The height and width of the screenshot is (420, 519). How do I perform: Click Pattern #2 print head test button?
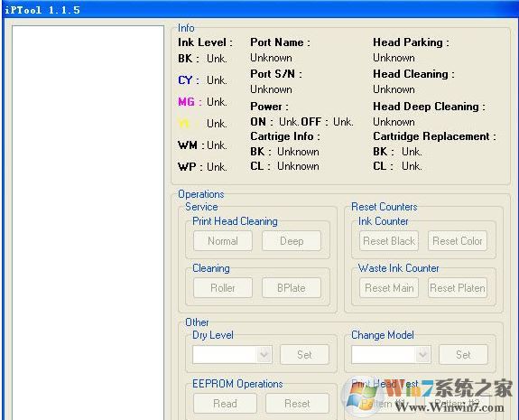[457, 404]
